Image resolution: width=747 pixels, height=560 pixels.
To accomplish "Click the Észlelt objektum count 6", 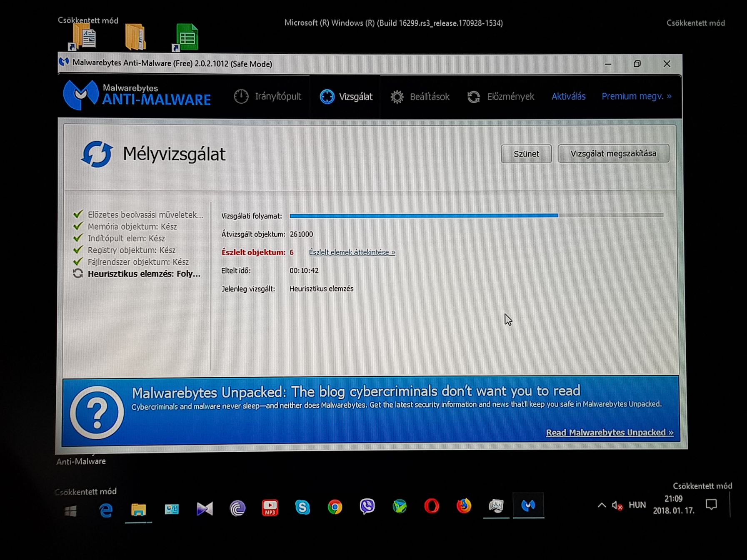I will pos(292,252).
